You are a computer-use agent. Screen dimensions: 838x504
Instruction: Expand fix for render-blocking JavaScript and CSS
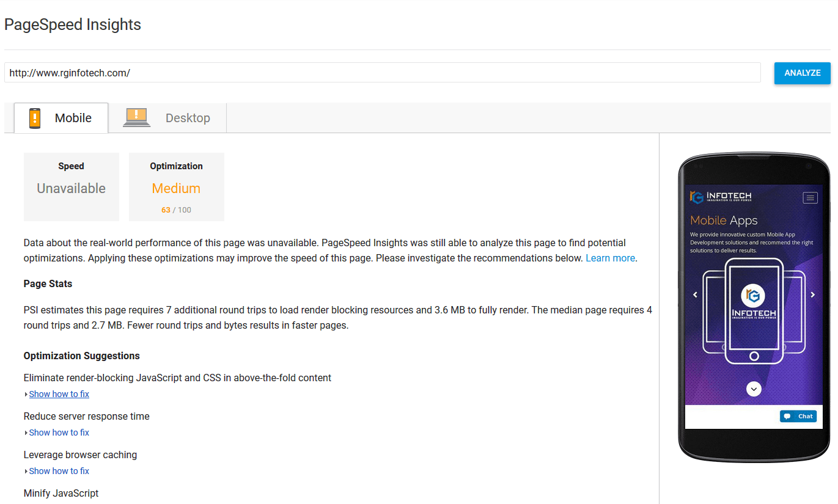(59, 394)
